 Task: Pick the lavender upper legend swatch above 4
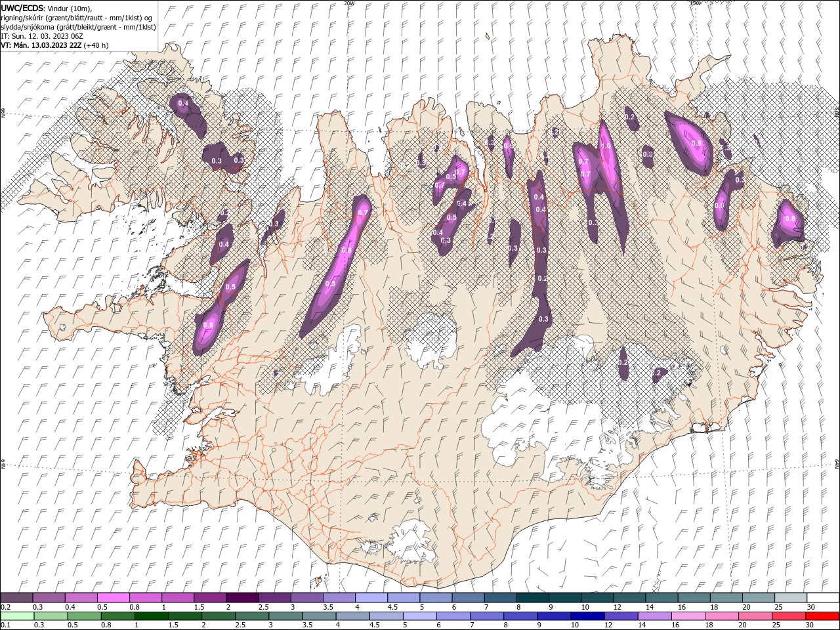click(x=371, y=598)
